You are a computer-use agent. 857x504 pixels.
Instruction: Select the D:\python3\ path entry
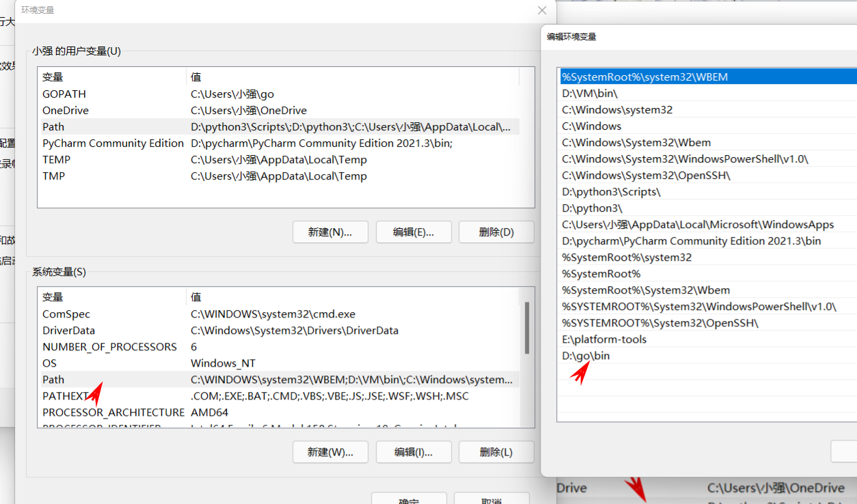click(708, 208)
